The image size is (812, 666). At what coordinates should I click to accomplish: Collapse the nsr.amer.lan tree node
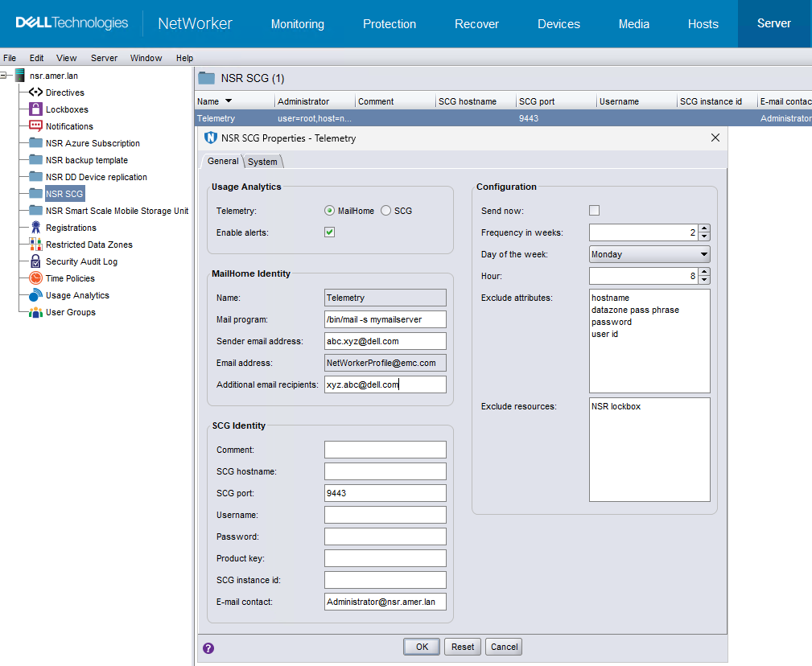[5, 76]
